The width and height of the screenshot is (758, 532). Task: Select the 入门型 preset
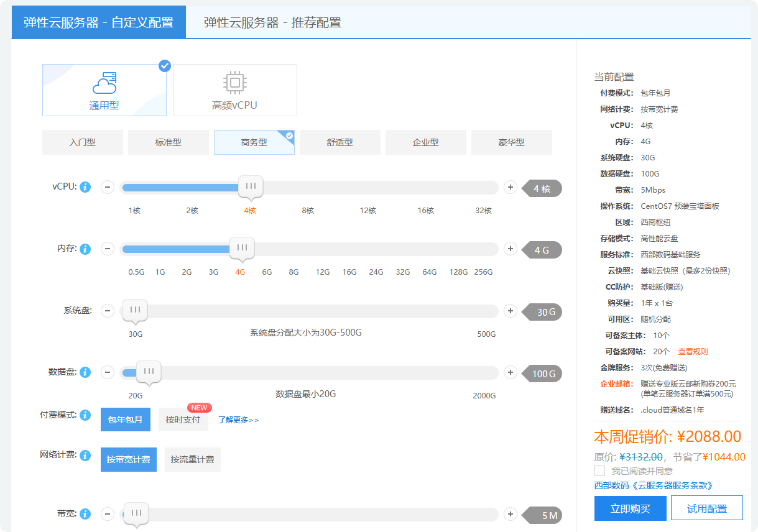tap(83, 142)
